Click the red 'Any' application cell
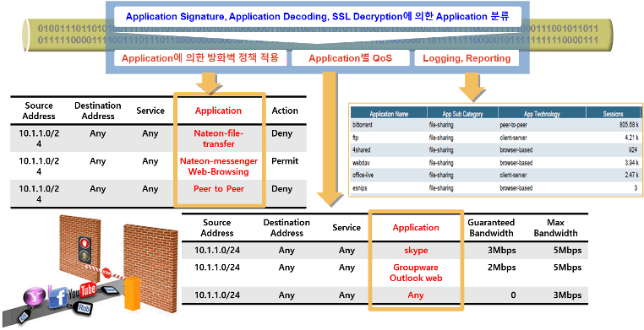Screen dimensions: 644x330 point(416,295)
